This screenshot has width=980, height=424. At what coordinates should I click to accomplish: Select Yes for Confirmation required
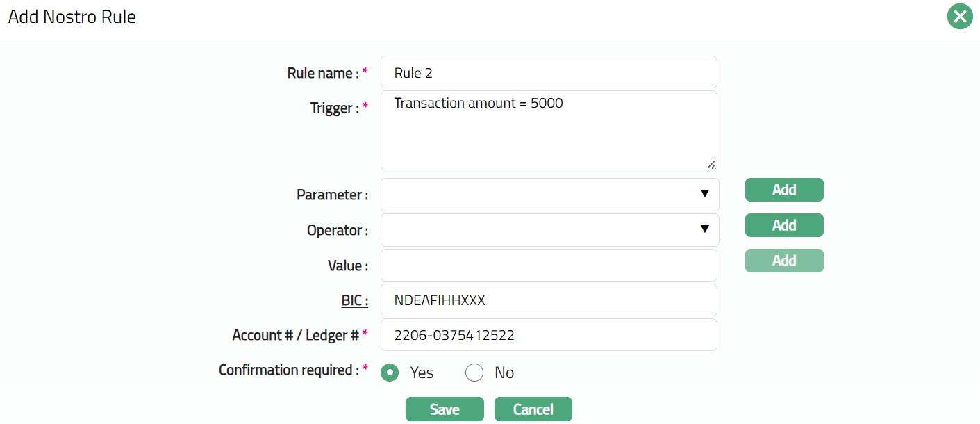(390, 373)
